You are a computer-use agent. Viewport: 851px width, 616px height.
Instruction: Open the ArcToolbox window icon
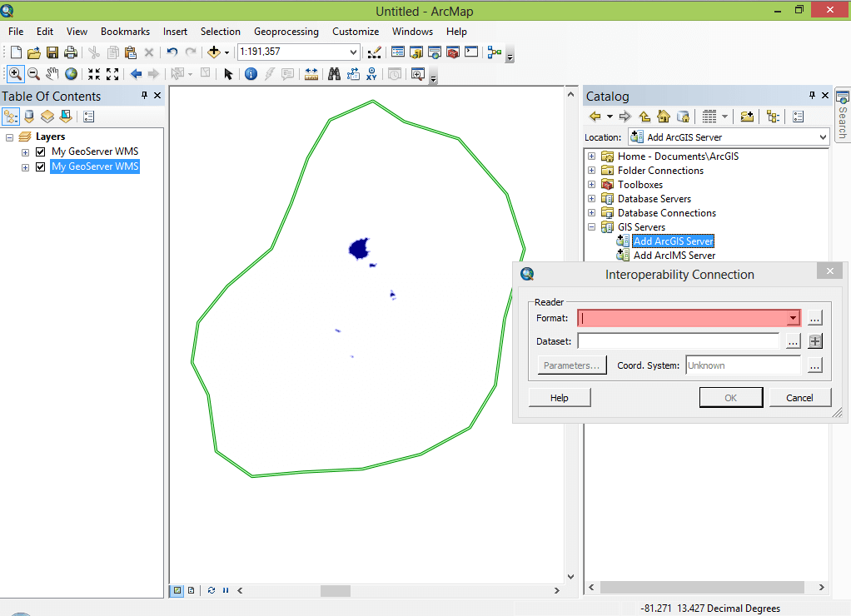[x=453, y=52]
